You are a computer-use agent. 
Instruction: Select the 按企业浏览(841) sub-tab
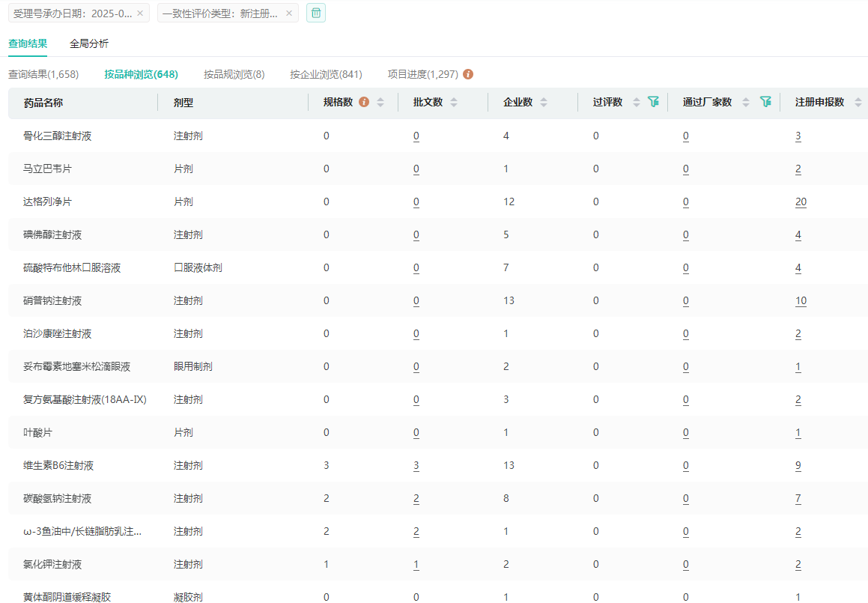pos(326,74)
